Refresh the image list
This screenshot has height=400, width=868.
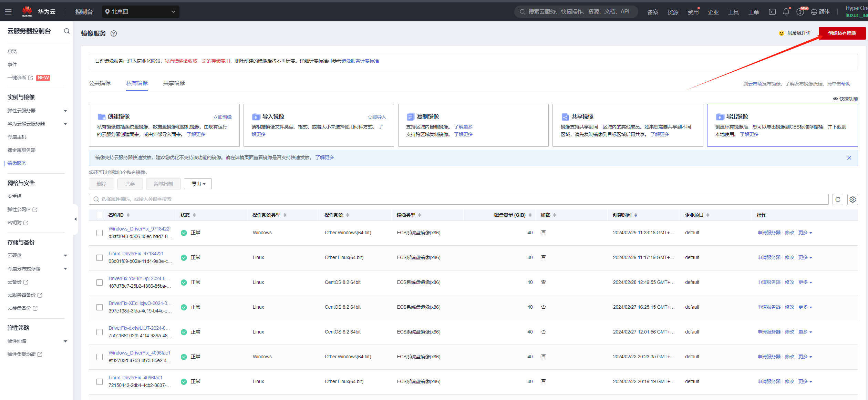838,199
